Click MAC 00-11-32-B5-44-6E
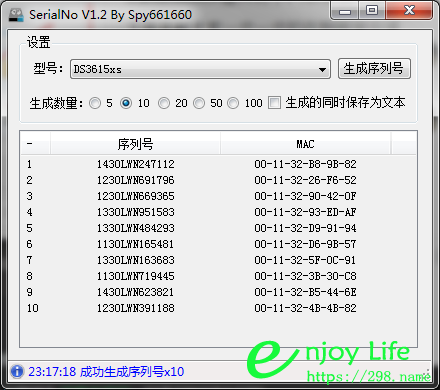 (305, 292)
